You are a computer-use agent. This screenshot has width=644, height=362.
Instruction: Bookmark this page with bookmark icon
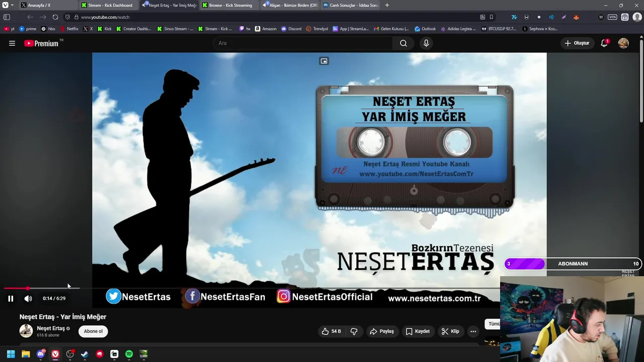point(492,17)
